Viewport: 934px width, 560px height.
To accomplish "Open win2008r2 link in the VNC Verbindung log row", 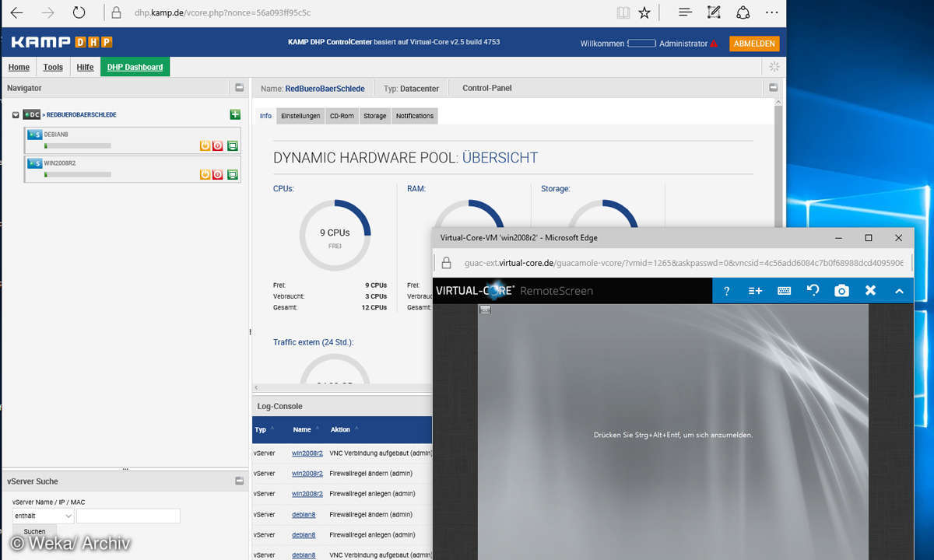I will [307, 453].
